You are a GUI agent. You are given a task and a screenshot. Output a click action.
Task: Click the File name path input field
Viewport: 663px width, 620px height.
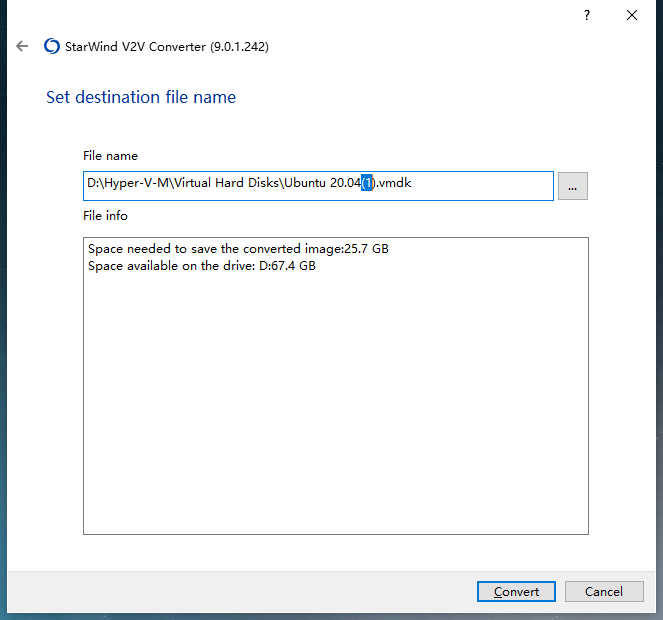tap(318, 186)
